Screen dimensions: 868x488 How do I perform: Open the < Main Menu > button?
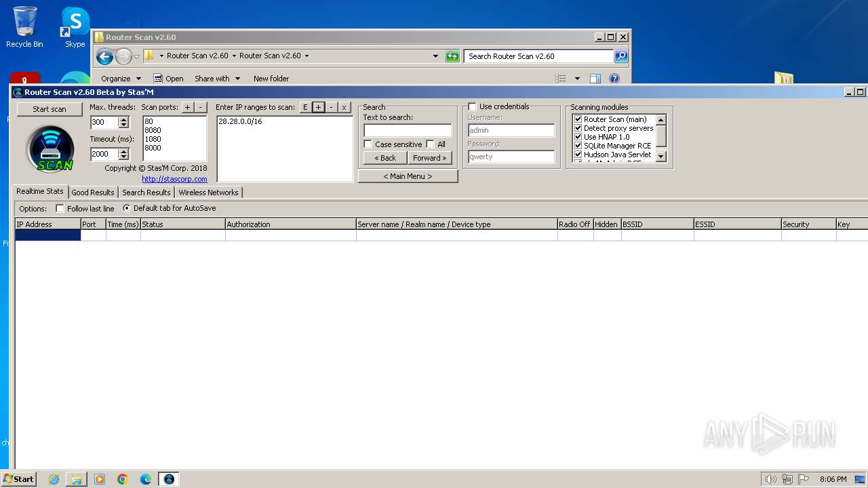(x=408, y=176)
